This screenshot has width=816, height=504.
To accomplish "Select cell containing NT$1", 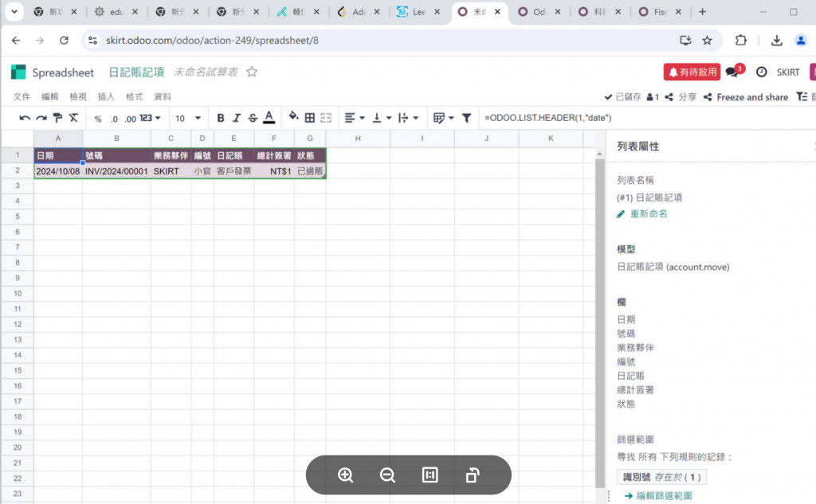I will coord(274,171).
